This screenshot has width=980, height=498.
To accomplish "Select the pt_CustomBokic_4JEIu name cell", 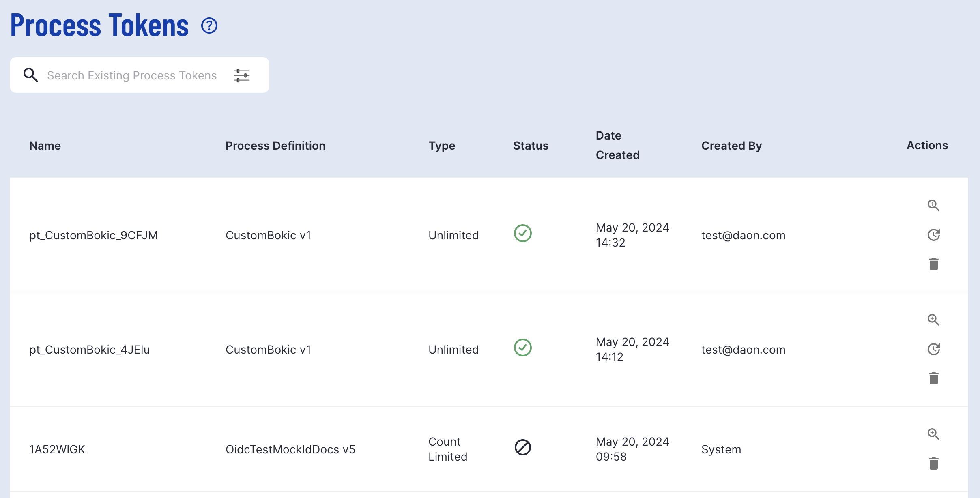I will (x=90, y=350).
